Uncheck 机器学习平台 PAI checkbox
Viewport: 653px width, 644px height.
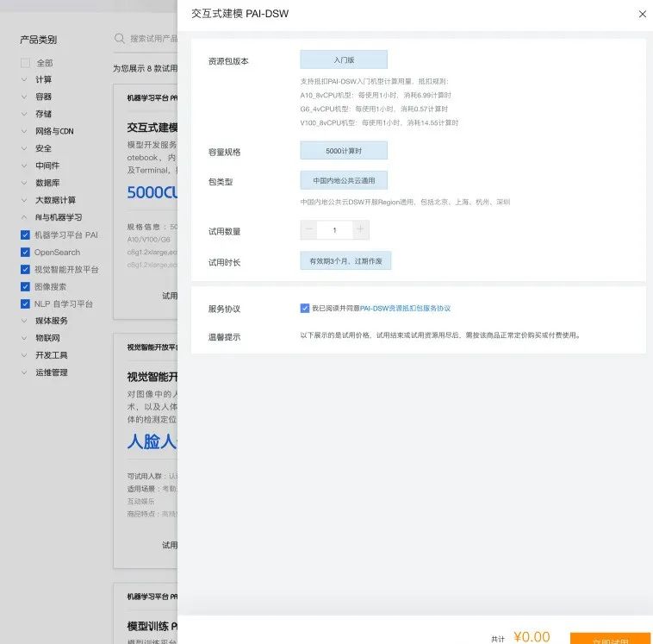pyautogui.click(x=25, y=234)
